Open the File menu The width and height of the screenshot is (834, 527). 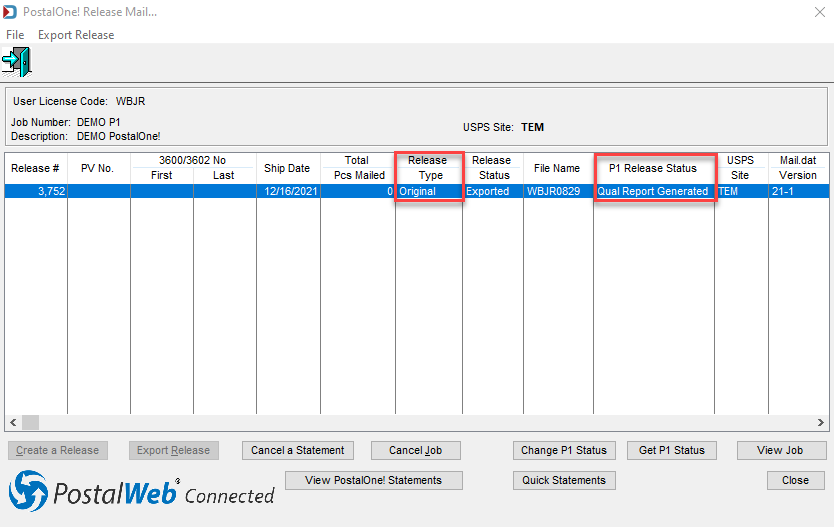15,35
